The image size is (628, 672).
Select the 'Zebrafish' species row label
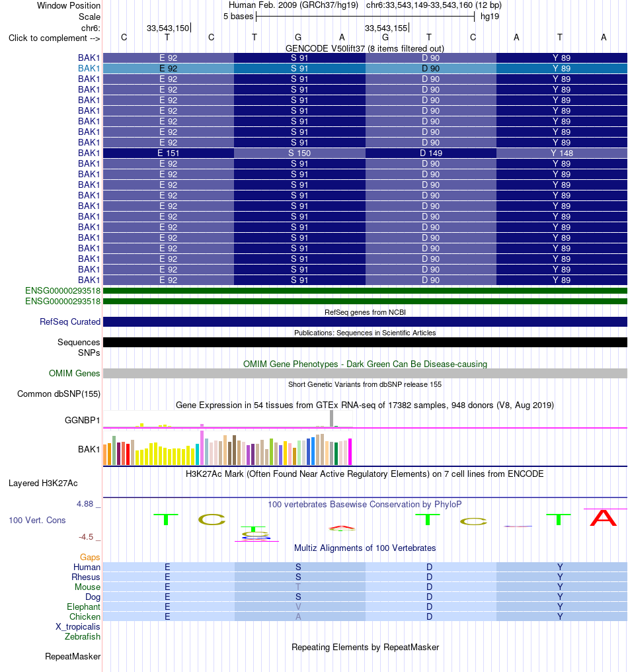(x=83, y=636)
